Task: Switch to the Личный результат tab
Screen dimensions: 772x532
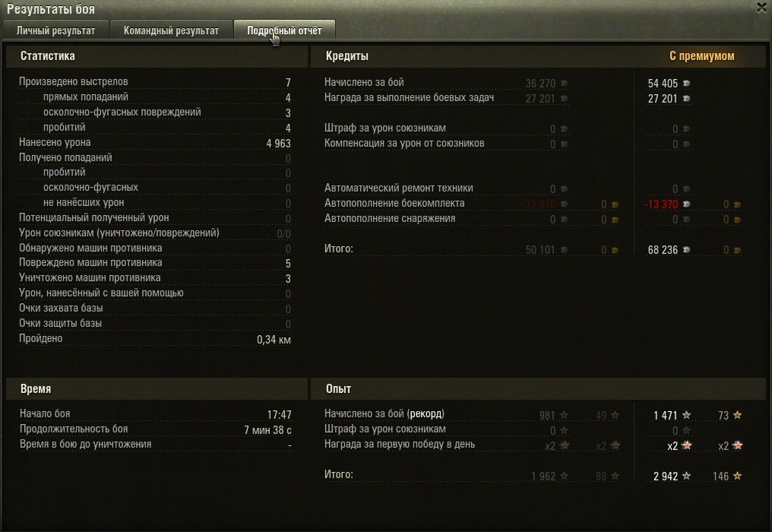Action: [x=55, y=30]
